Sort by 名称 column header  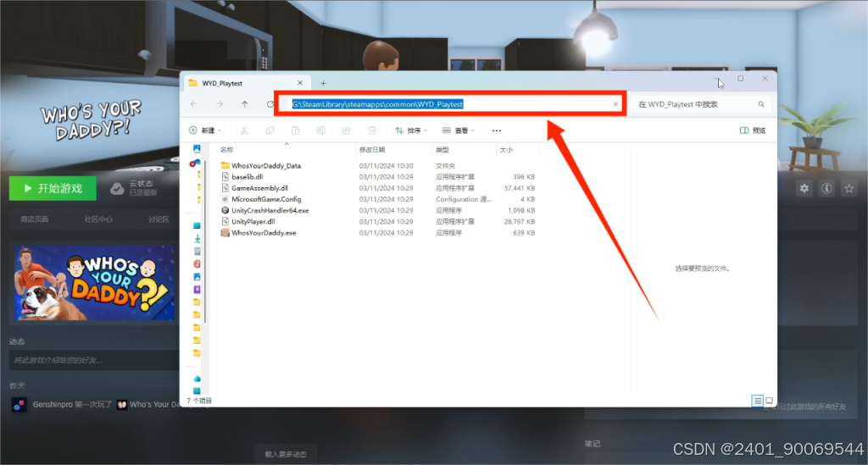226,150
